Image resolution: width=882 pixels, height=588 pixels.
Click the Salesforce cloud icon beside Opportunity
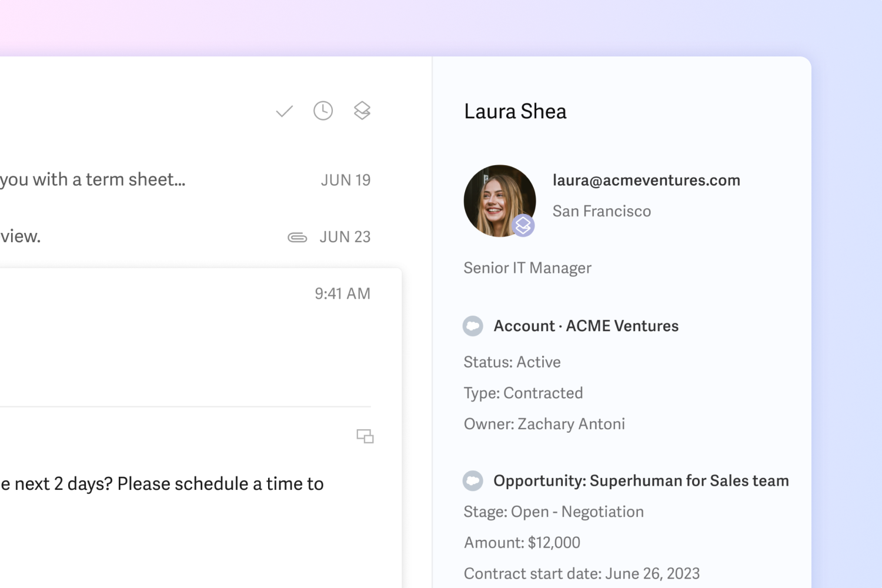click(473, 480)
